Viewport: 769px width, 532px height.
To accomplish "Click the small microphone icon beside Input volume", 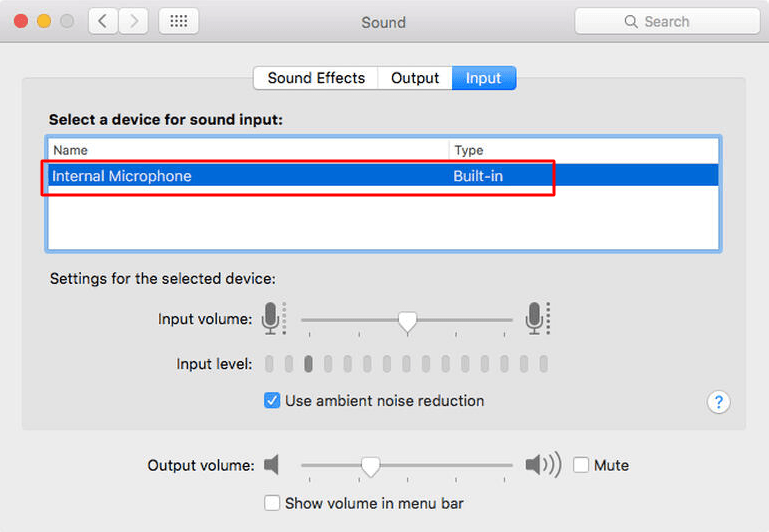I will pos(271,319).
